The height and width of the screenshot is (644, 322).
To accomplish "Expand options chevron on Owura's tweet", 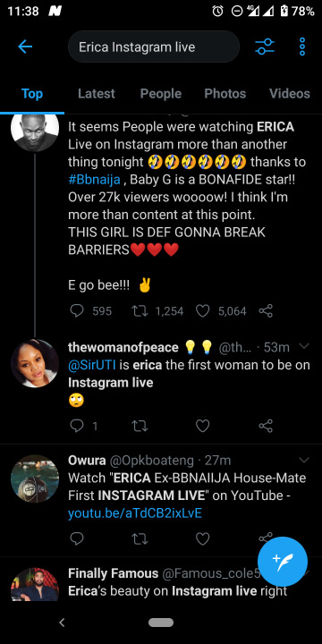I will point(303,459).
